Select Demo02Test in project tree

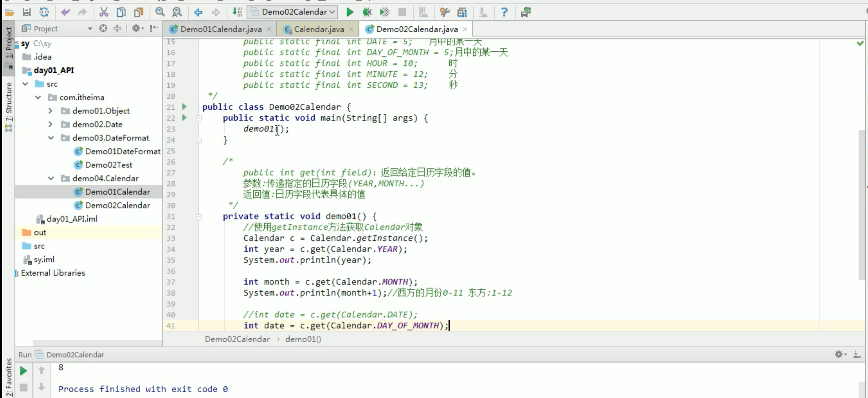coord(108,165)
